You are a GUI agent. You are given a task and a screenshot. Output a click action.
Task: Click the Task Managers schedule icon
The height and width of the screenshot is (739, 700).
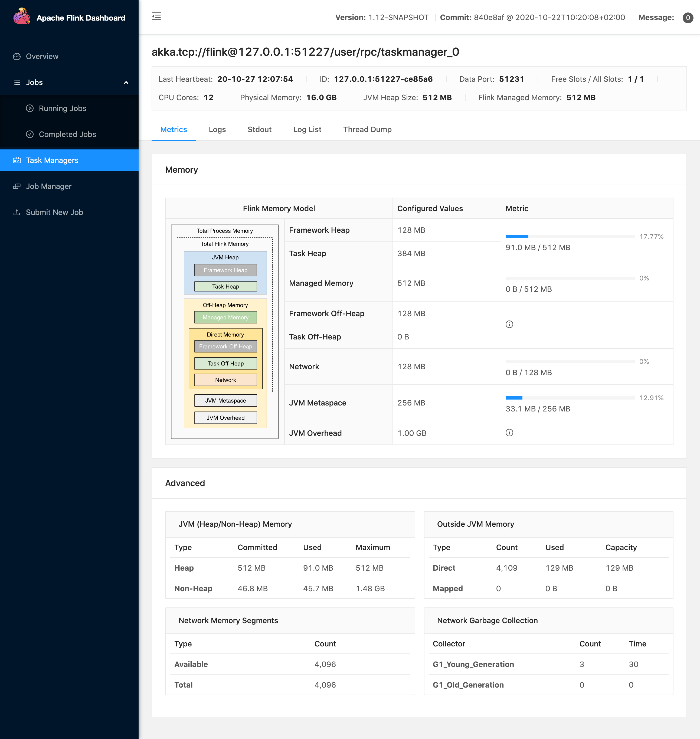click(17, 160)
